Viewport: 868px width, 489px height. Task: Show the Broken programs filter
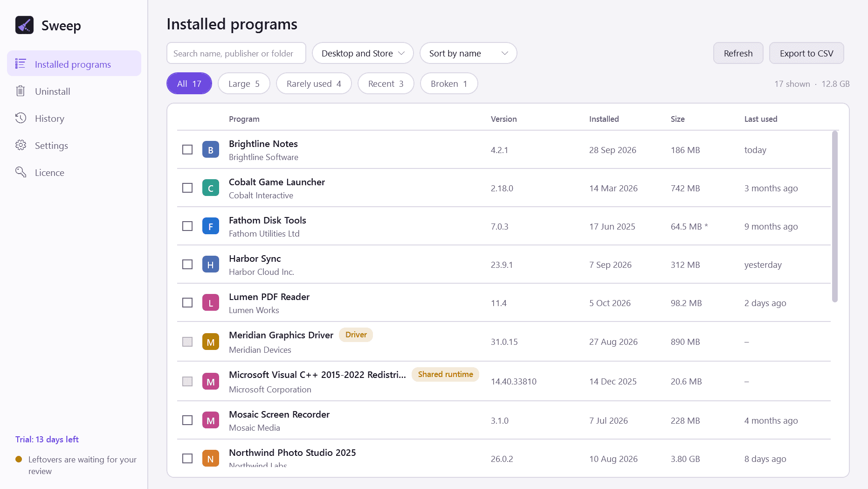(449, 84)
